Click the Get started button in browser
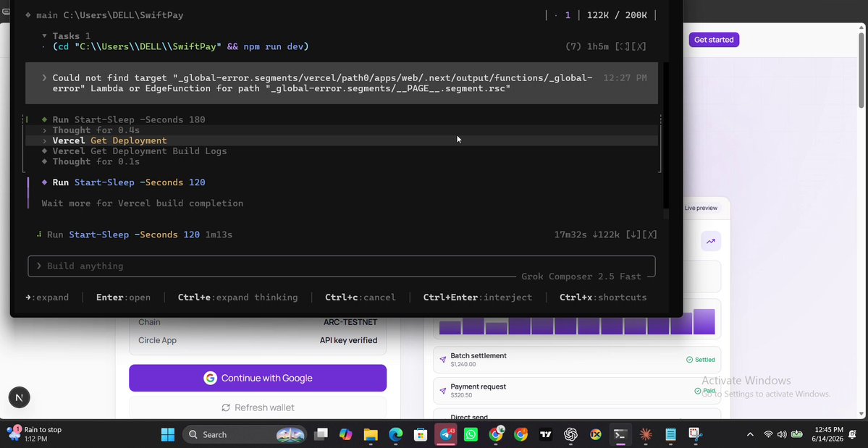 (714, 40)
